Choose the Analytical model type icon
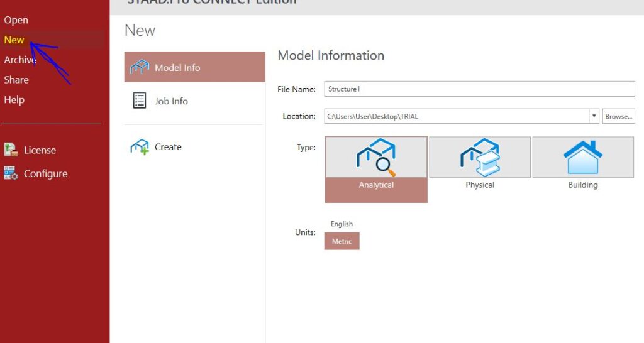The height and width of the screenshot is (343, 644). point(376,157)
